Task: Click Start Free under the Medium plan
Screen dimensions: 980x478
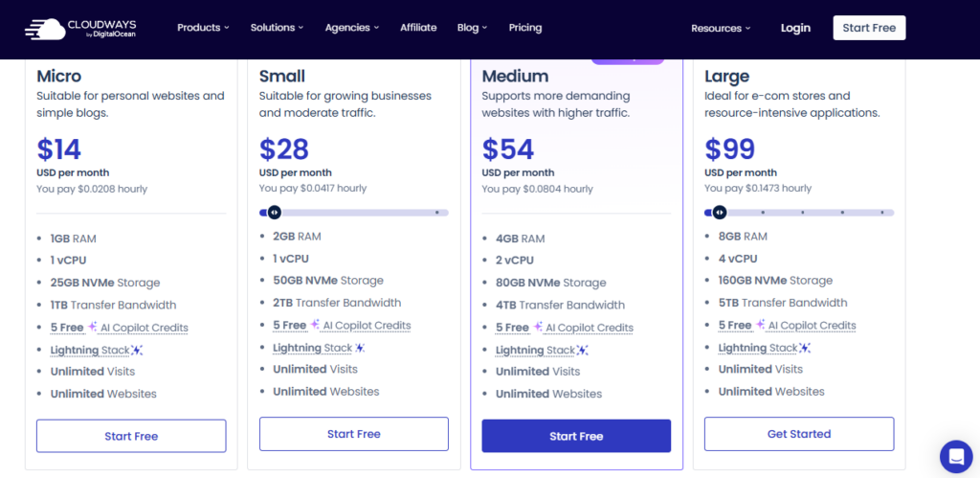Action: 576,436
